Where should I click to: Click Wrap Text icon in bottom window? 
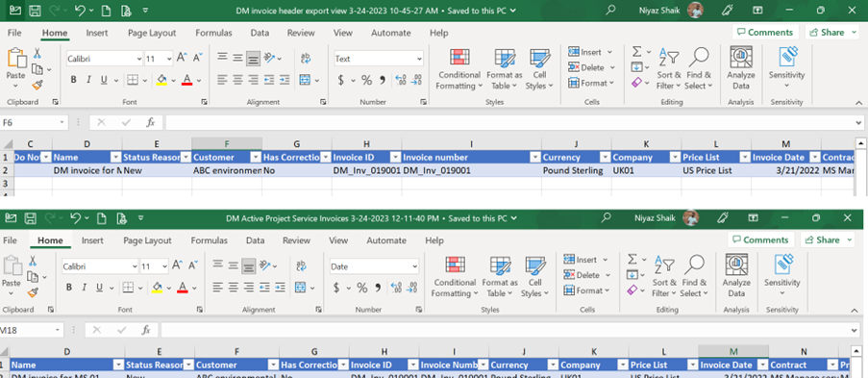click(x=301, y=266)
